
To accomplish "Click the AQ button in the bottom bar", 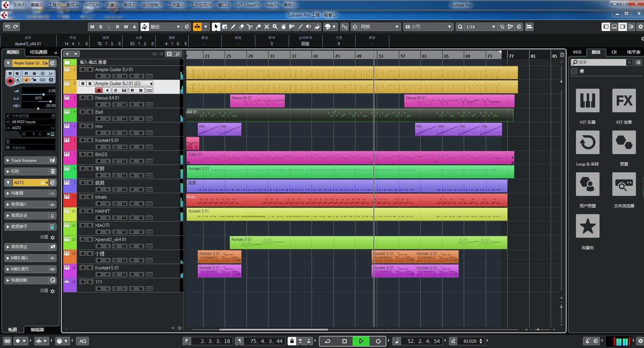I will (83, 341).
